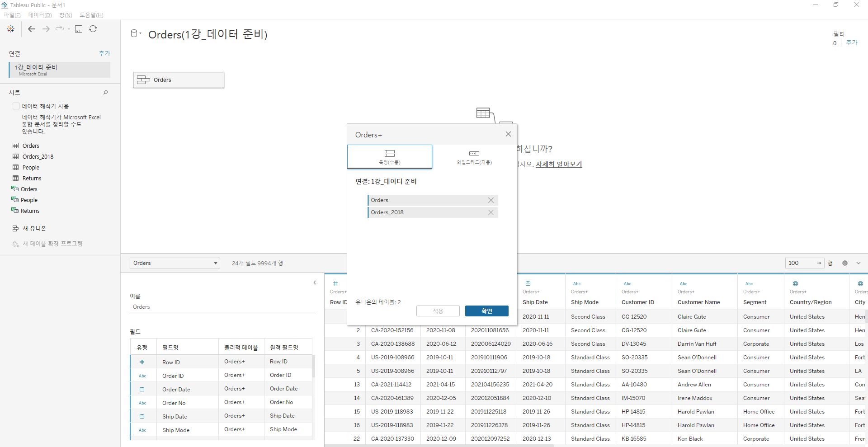The height and width of the screenshot is (447, 868).
Task: Refresh the data source with the reload icon
Action: (x=93, y=29)
